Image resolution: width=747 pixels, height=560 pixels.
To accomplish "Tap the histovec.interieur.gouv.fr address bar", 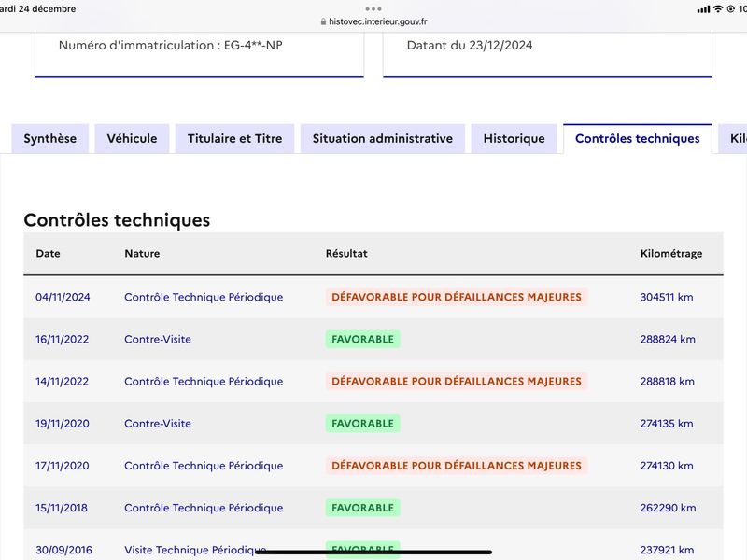I will point(373,21).
